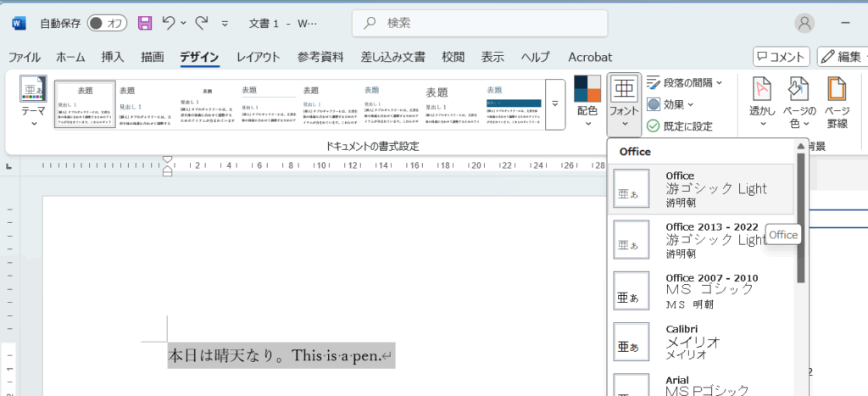Screen dimensions: 868x396
Task: Open the Themes (テーマ) gallery
Action: (34, 102)
